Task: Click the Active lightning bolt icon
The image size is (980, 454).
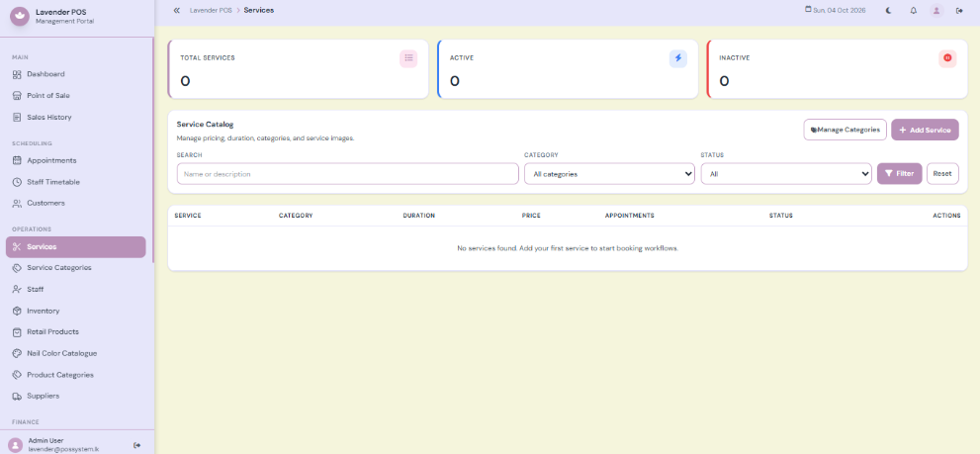Action: coord(678,58)
